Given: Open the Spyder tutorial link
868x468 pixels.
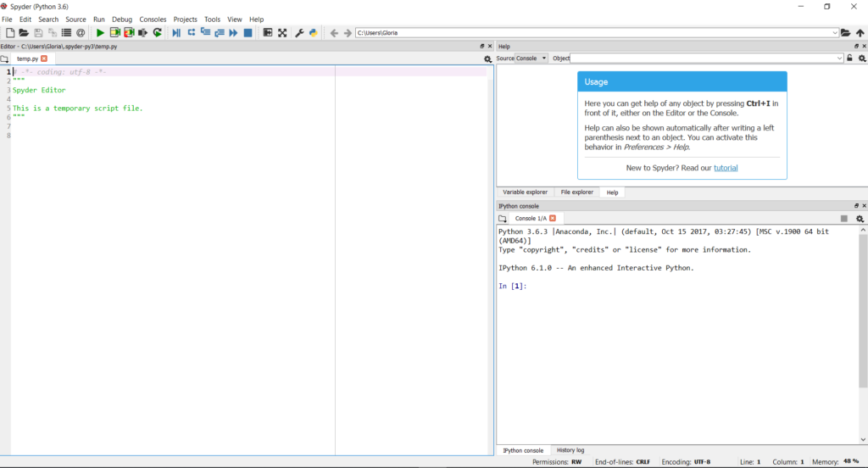Looking at the screenshot, I should pyautogui.click(x=726, y=168).
